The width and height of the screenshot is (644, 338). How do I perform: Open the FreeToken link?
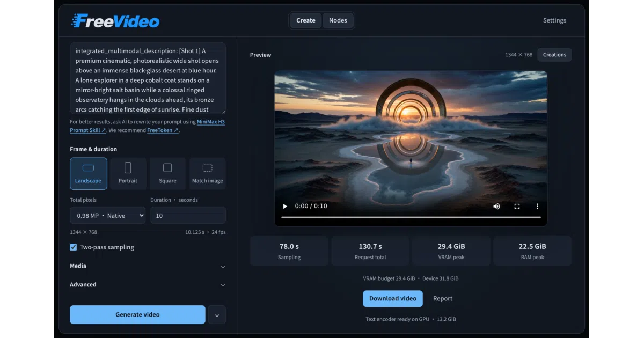[163, 130]
